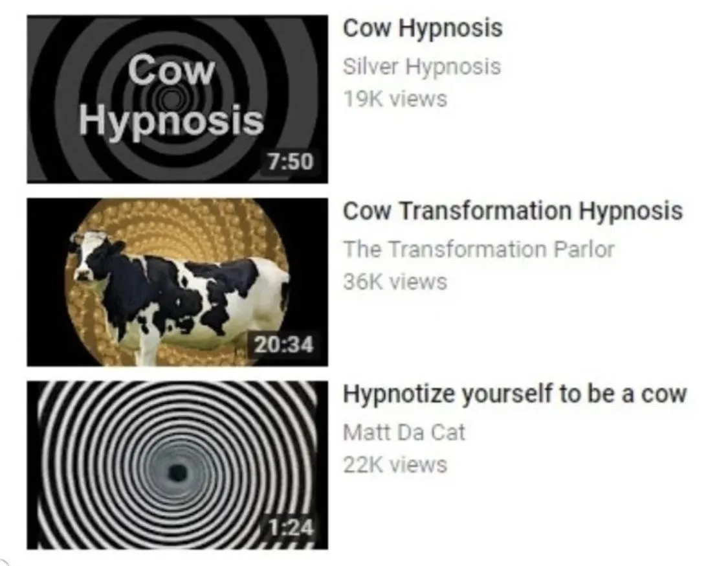Click the 36K views label
The height and width of the screenshot is (566, 728).
pos(395,282)
